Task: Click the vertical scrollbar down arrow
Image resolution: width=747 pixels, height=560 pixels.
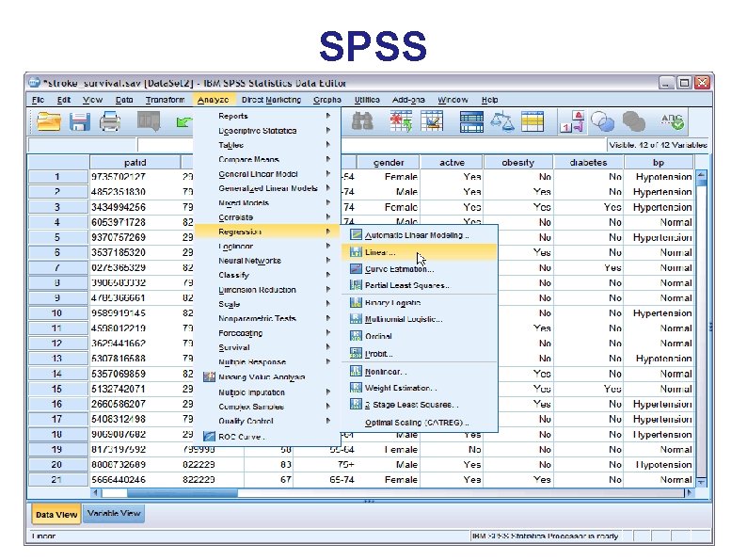Action: 701,482
